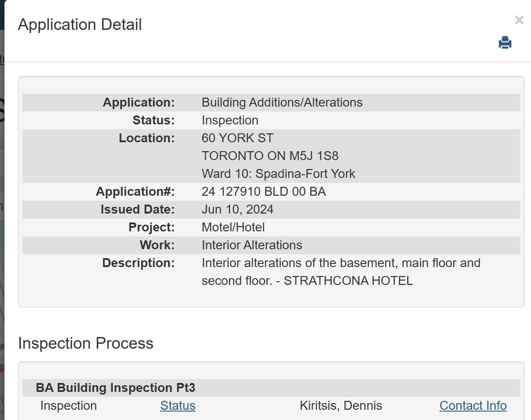Click the Building Additions/Alterations application value
531x420 pixels.
[282, 103]
